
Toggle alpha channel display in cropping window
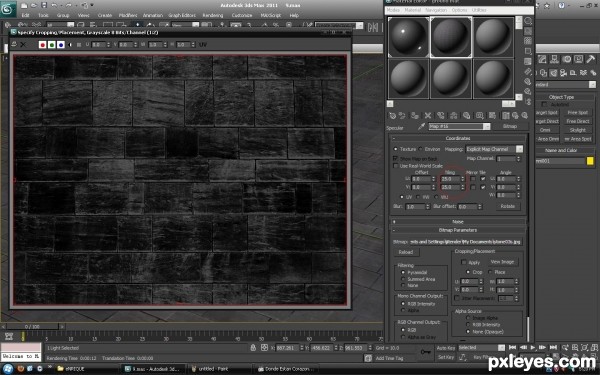70,45
